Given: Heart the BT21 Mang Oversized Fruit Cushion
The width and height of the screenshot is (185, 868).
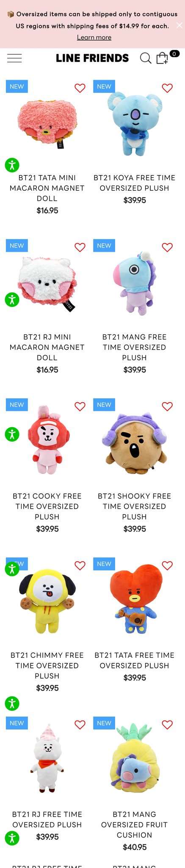Looking at the screenshot, I should click(x=167, y=724).
